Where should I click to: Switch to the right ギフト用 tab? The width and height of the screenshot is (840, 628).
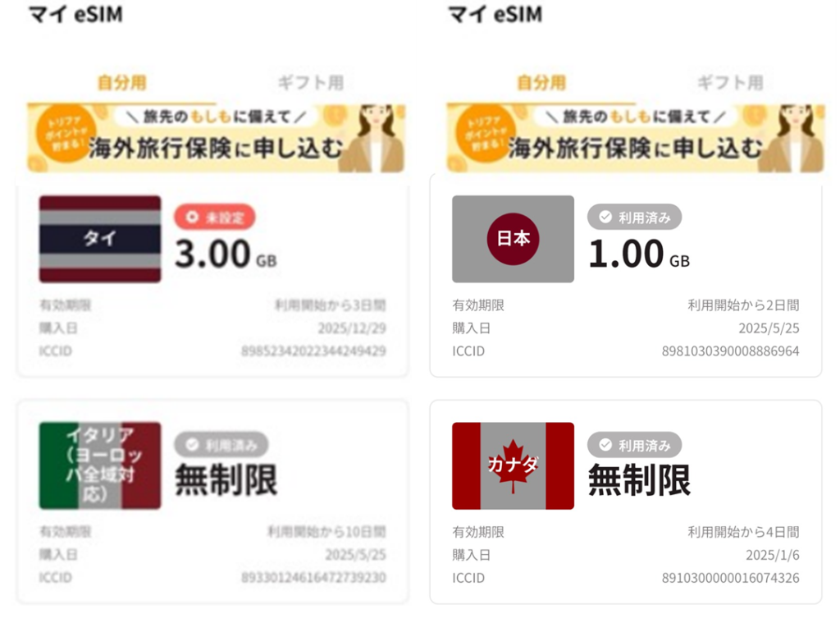point(730,83)
